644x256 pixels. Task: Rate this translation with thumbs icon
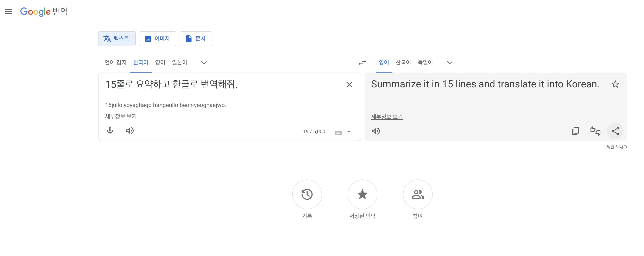(x=595, y=131)
